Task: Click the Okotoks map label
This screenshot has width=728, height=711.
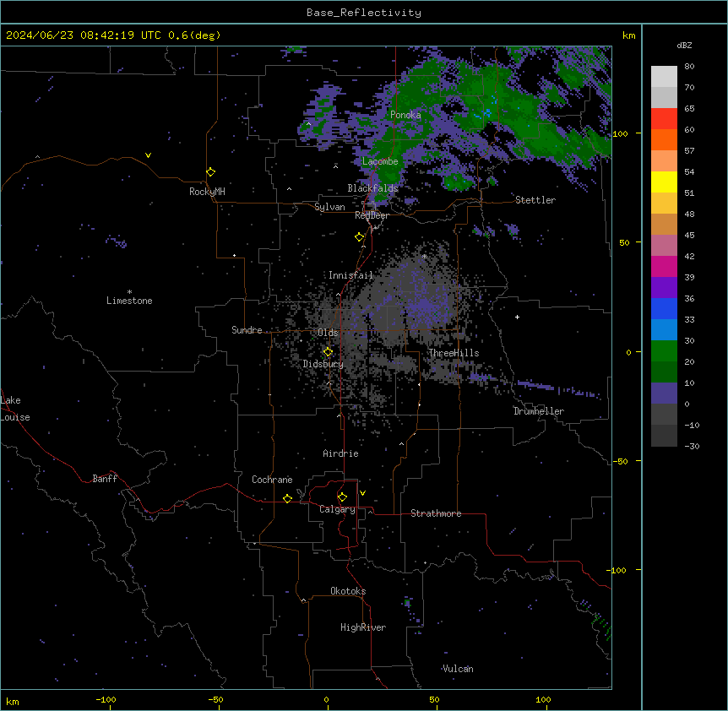Action: (348, 591)
